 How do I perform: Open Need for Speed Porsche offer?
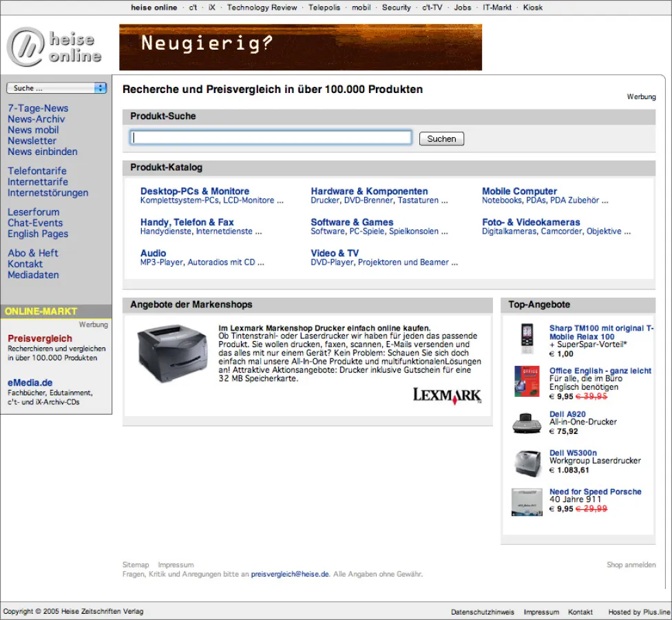coord(596,491)
